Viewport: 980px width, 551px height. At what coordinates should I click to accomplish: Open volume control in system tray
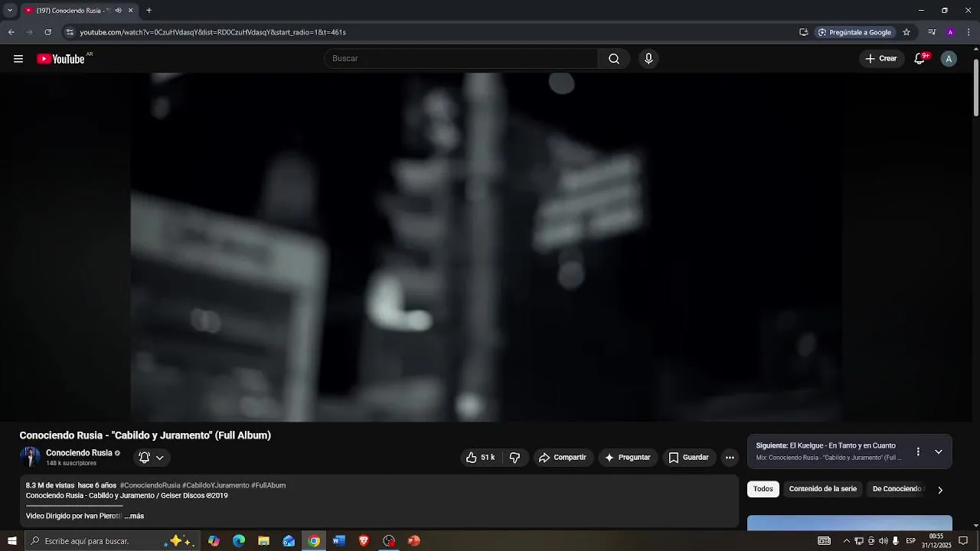[883, 541]
